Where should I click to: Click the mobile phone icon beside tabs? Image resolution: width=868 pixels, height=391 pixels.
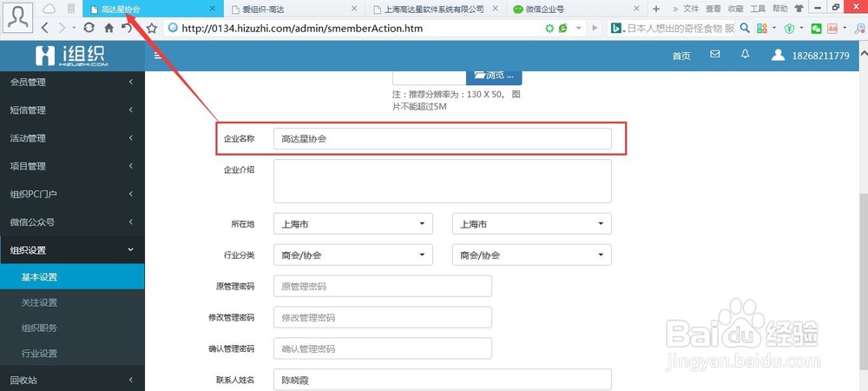(x=71, y=9)
